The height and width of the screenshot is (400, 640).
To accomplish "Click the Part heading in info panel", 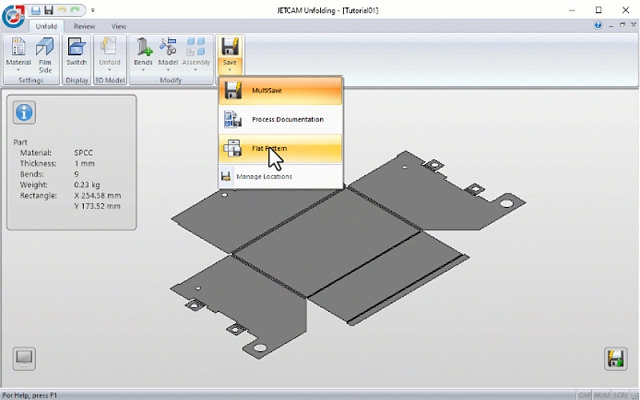I will tap(20, 142).
